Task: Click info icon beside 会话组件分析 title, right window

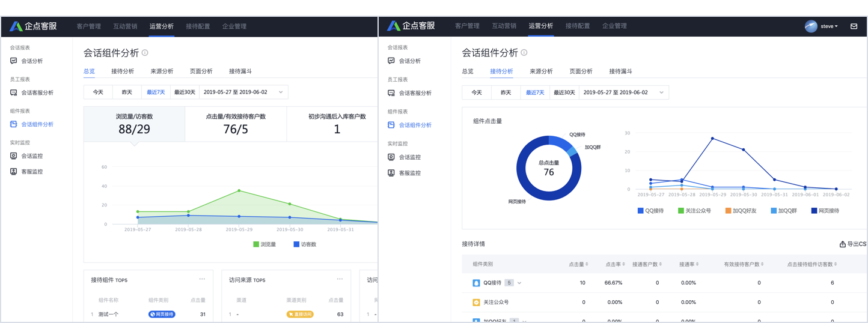Action: point(524,53)
